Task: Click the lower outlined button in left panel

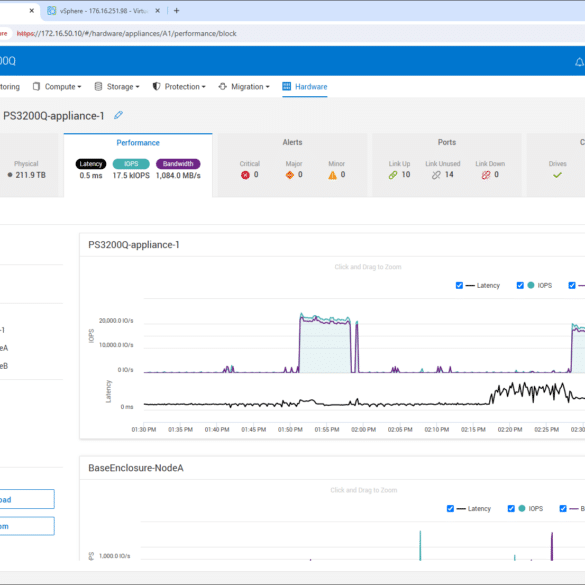Action: coord(27,526)
